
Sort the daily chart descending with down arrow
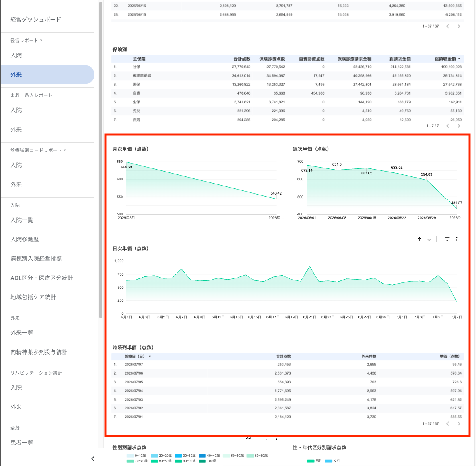[x=429, y=239]
